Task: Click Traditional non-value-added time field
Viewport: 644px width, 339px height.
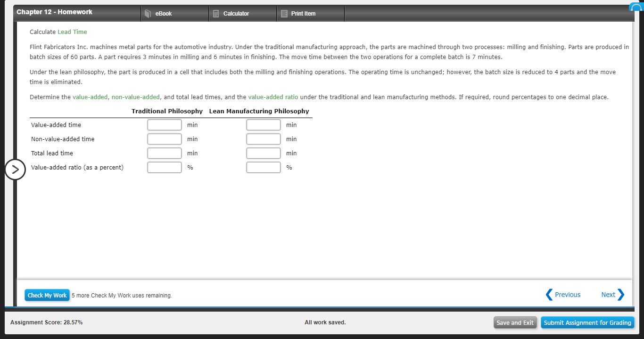Action: click(x=164, y=139)
